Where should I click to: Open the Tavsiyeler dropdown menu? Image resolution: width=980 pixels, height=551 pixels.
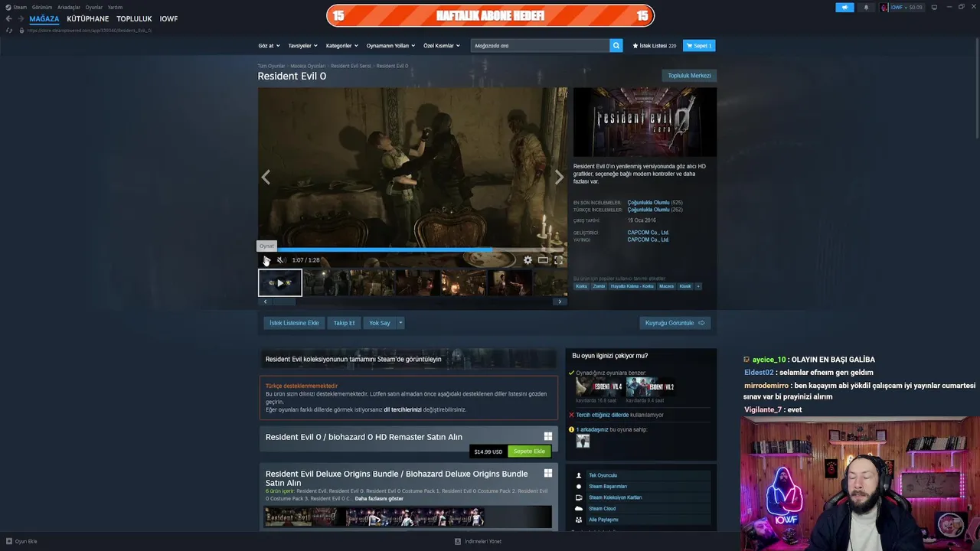tap(302, 46)
